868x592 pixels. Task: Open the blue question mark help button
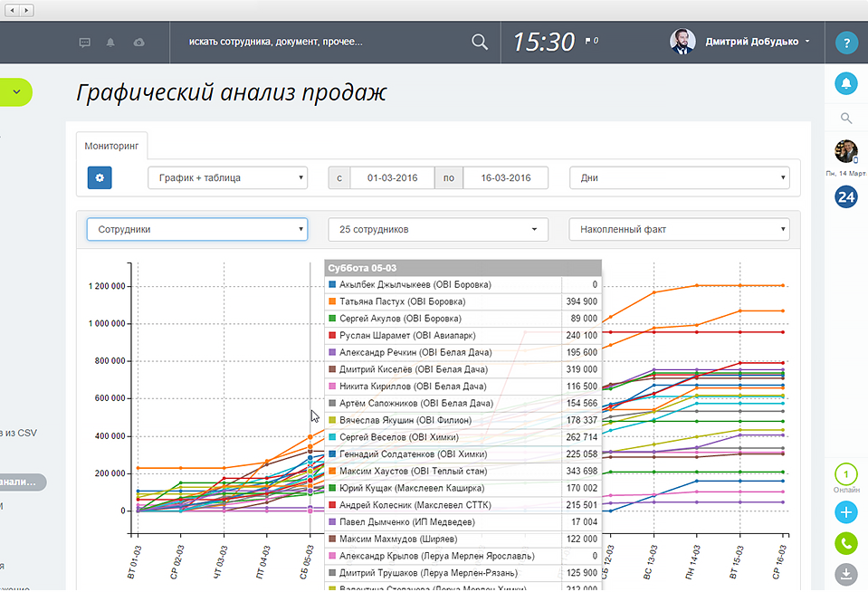846,43
